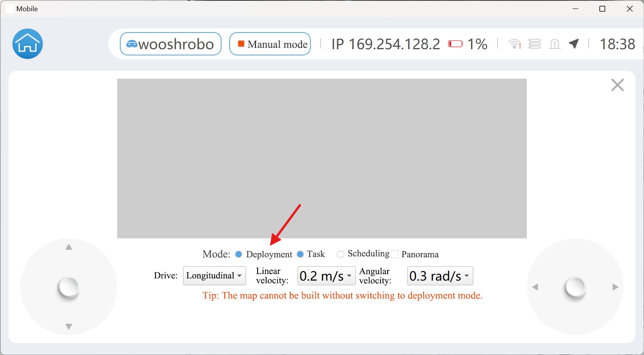Enable the Panorama checkbox
644x355 pixels.
395,254
